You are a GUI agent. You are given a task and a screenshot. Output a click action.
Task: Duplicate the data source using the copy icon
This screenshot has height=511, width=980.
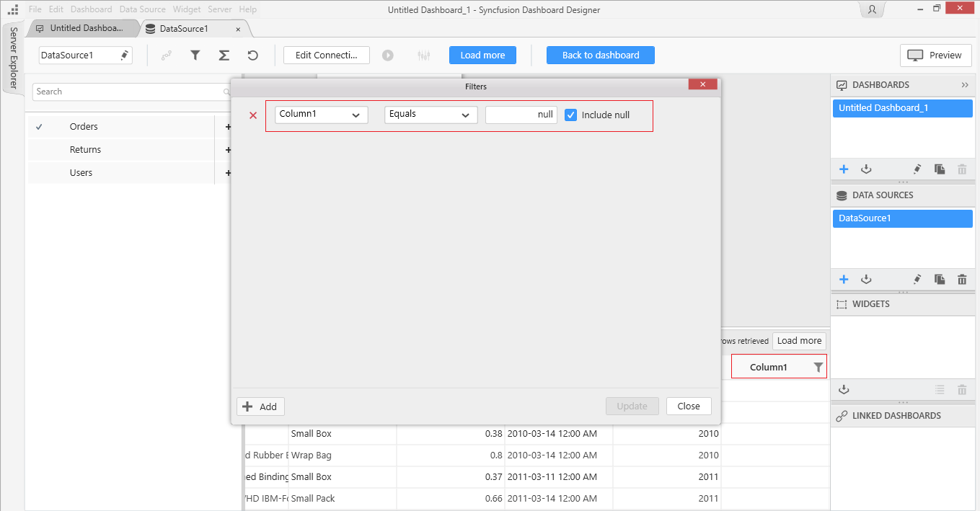940,280
